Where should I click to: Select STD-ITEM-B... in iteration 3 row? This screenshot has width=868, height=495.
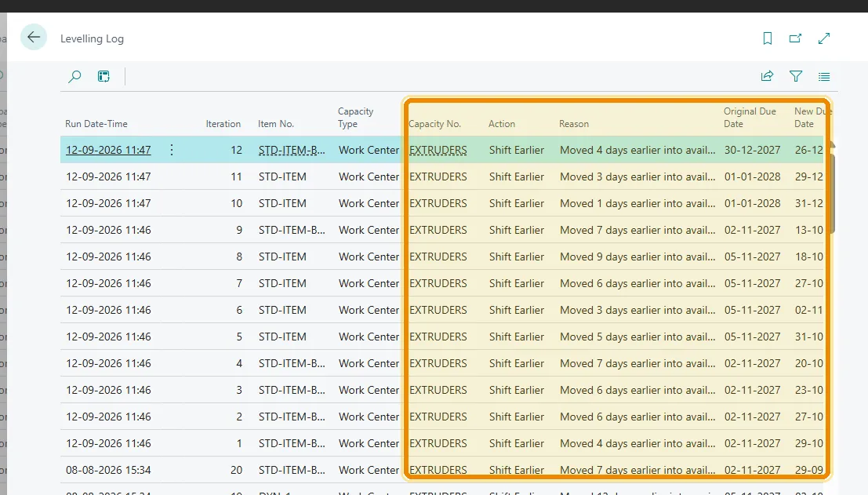click(292, 391)
